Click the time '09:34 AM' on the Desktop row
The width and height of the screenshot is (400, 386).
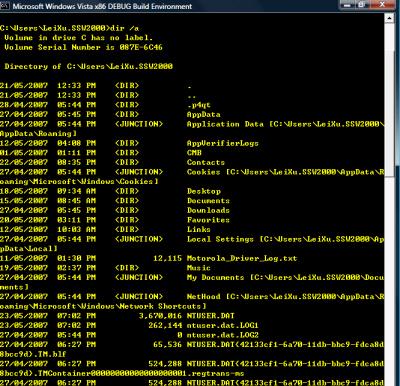pos(77,191)
